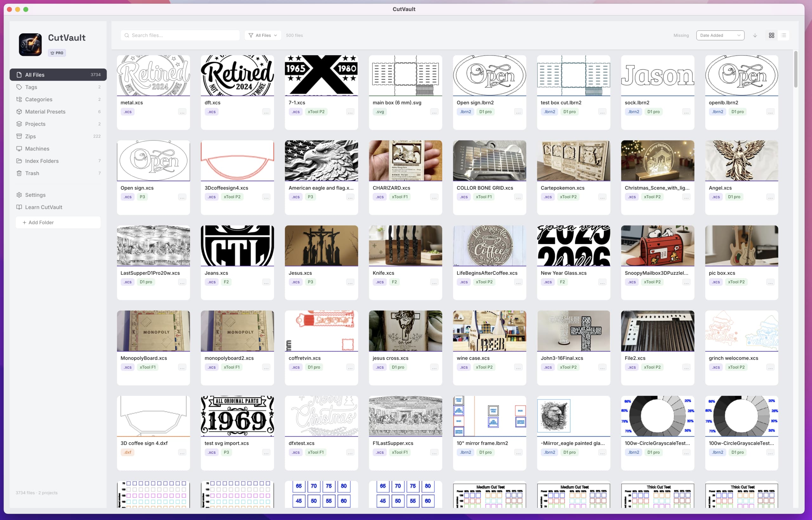Click the .svg tag on main box file
812x520 pixels.
[380, 112]
